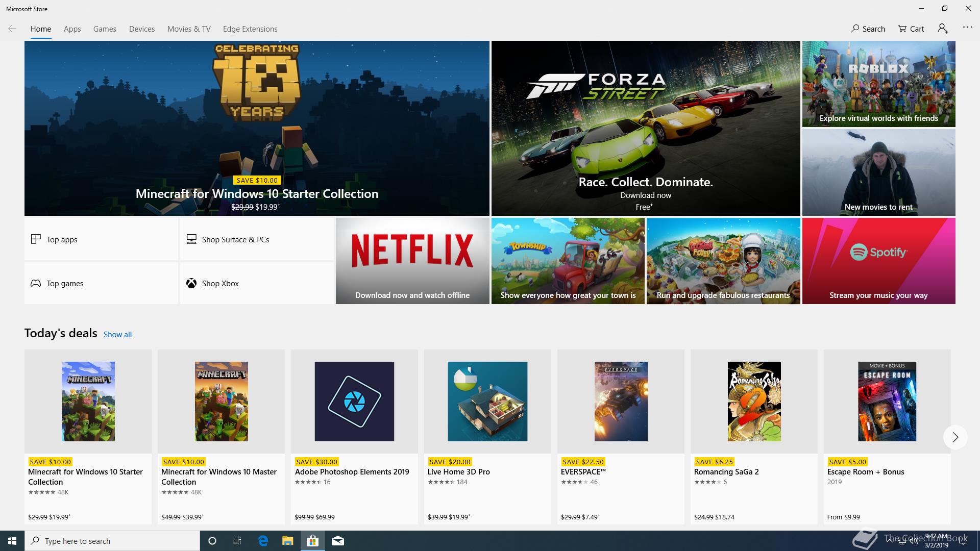
Task: Launch Microsoft Edge from the taskbar
Action: [x=263, y=541]
